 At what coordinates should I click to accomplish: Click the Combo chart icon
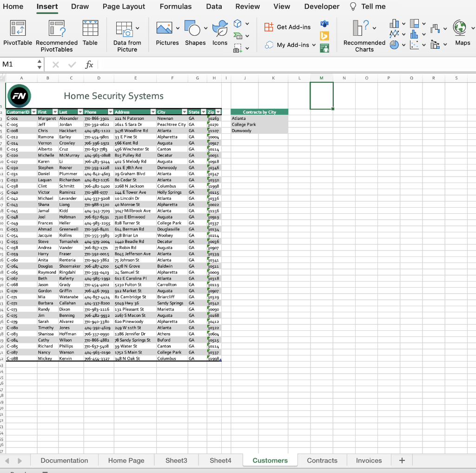tap(435, 45)
